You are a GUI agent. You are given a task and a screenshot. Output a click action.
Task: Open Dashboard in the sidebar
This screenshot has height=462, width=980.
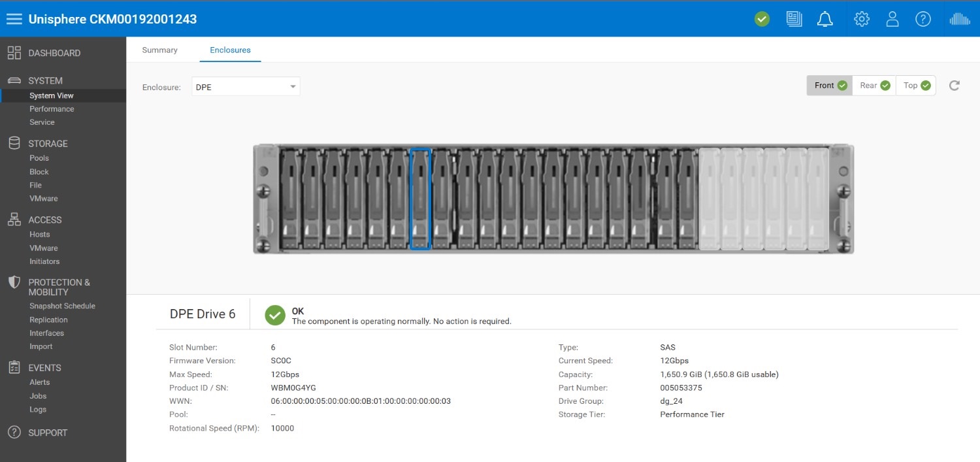(54, 53)
